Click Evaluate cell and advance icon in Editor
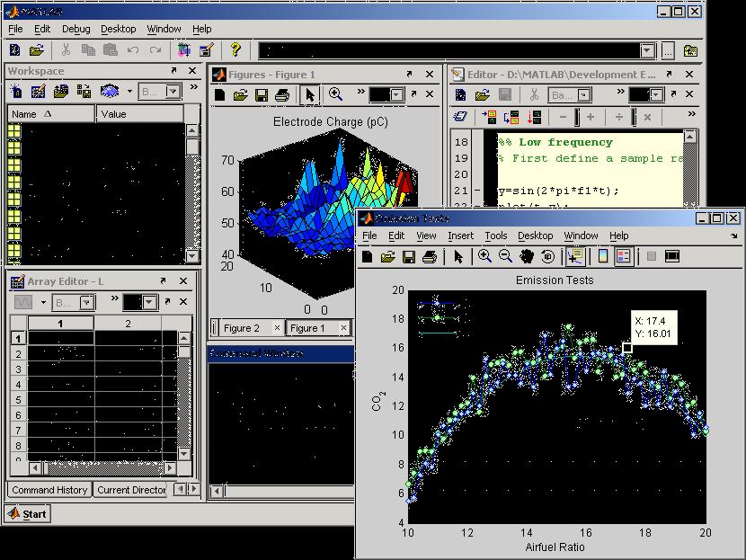The image size is (746, 560). 511,117
